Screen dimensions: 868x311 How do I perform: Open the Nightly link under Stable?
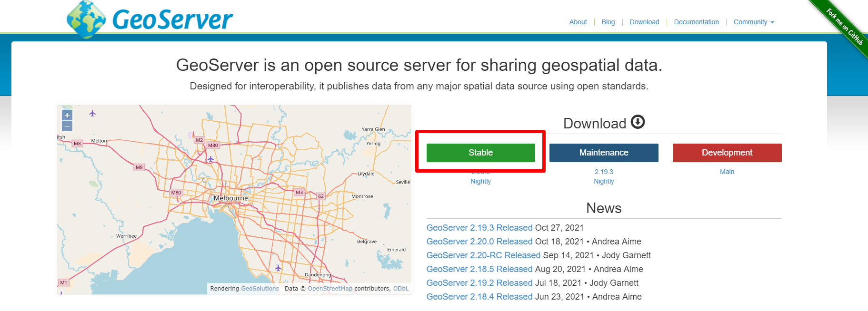pyautogui.click(x=480, y=181)
